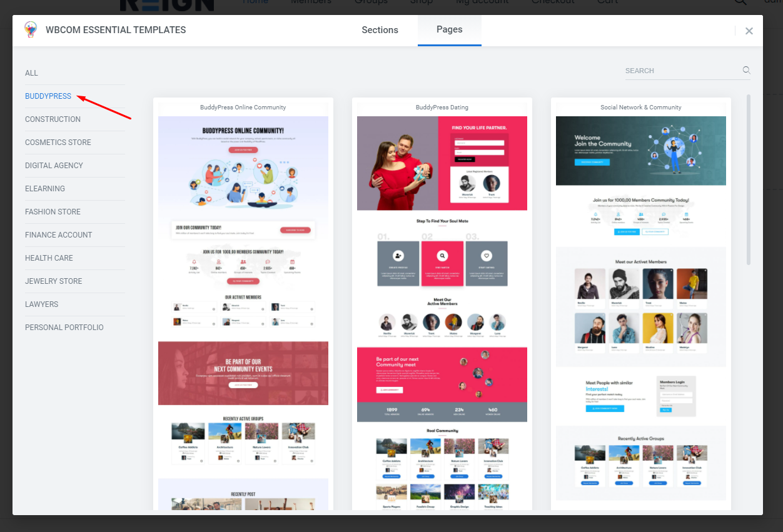Click the 'BuddyPress Online Community' title text
This screenshot has width=783, height=532.
[243, 108]
